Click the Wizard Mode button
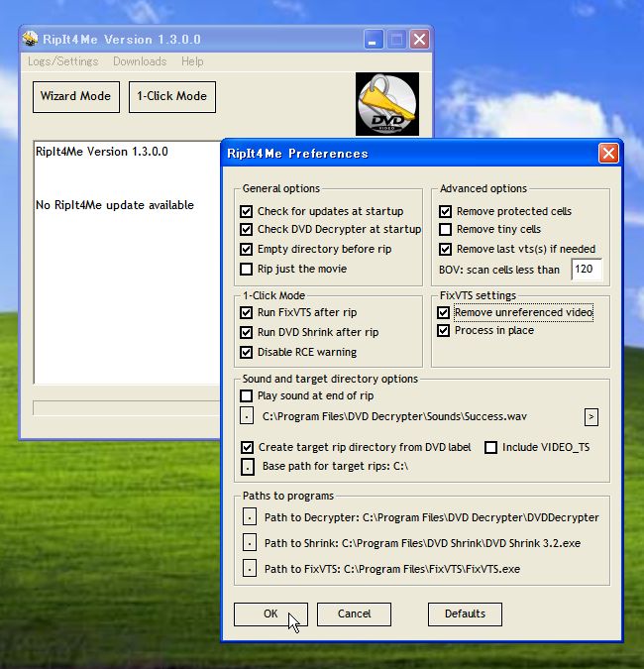This screenshot has width=644, height=669. click(76, 97)
